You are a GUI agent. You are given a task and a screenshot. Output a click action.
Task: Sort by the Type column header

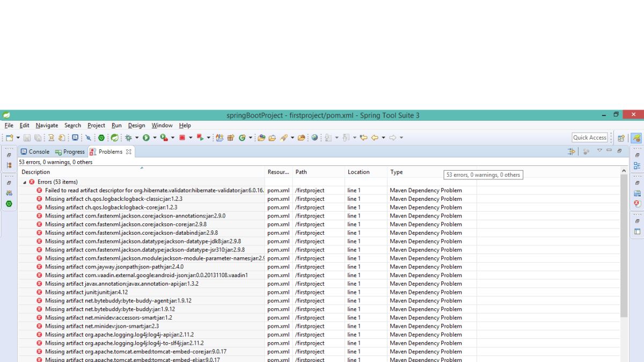click(x=432, y=172)
